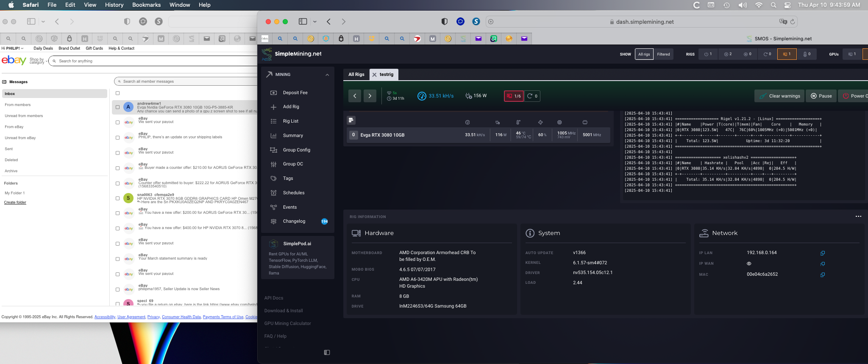The image size is (868, 364).
Task: Click the Add Rig plus icon
Action: coord(273,107)
